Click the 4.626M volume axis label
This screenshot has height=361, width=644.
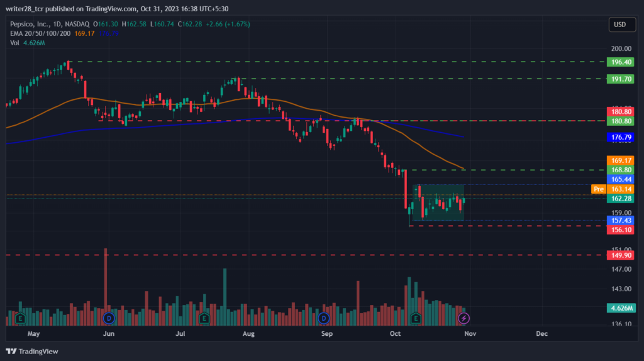(621, 308)
